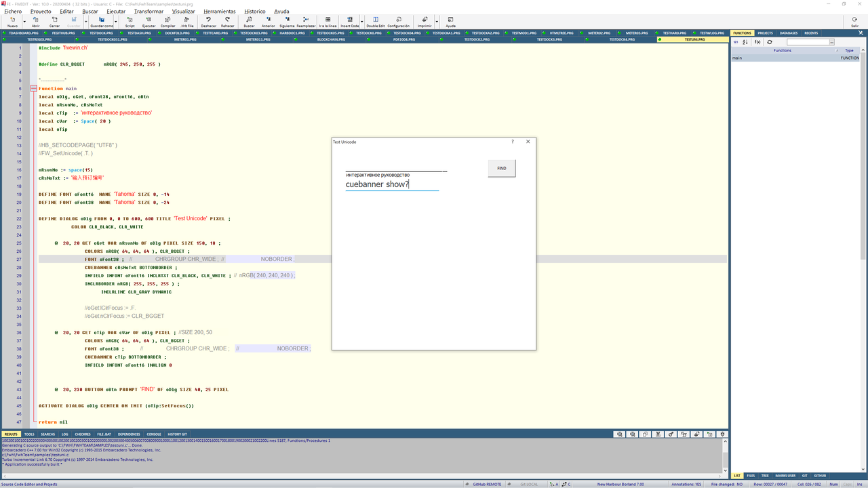Click the Imprimir print icon
The height and width of the screenshot is (488, 868).
click(x=425, y=21)
